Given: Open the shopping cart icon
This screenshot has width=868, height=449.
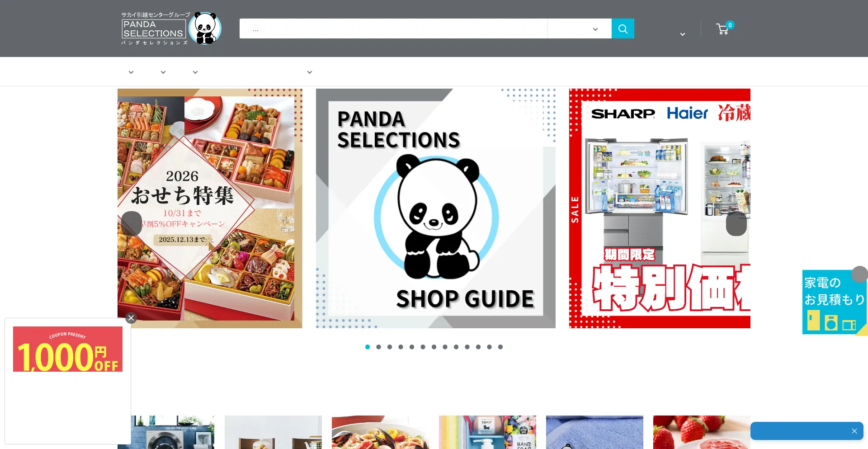Looking at the screenshot, I should click(722, 29).
